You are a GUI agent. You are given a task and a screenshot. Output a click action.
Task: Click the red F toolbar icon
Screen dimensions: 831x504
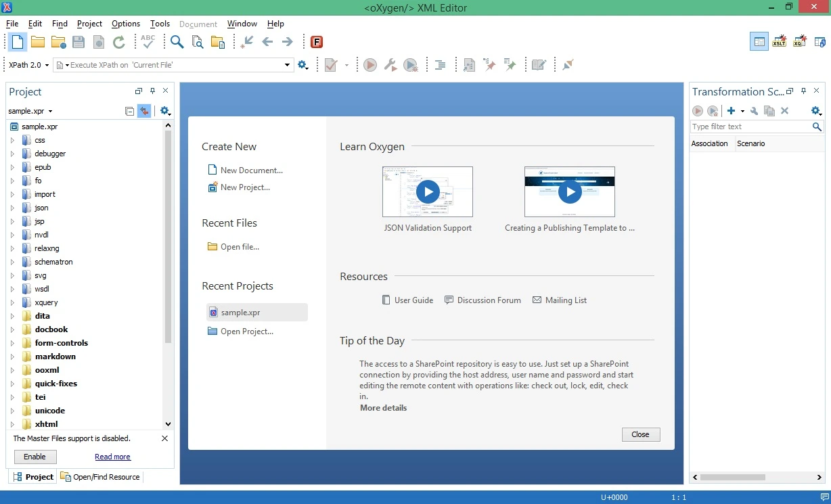tap(316, 42)
